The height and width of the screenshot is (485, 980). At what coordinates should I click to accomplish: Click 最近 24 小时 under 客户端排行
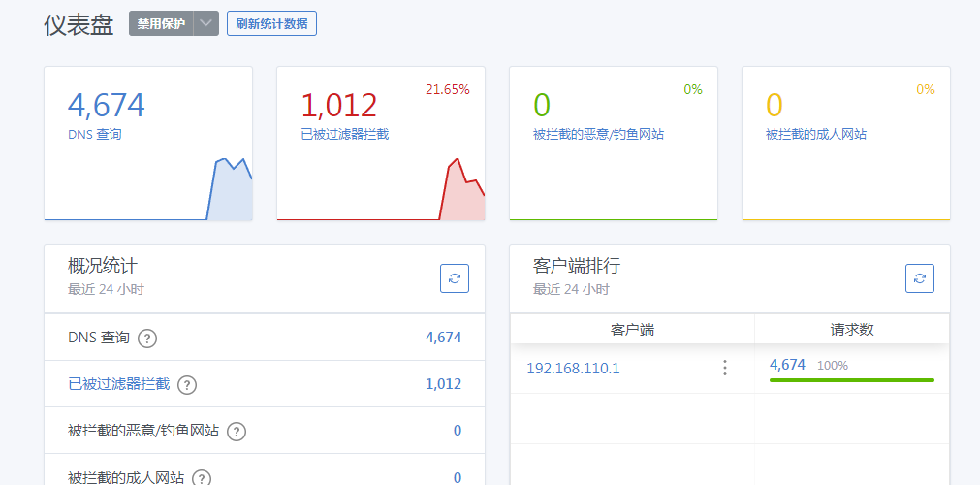571,289
